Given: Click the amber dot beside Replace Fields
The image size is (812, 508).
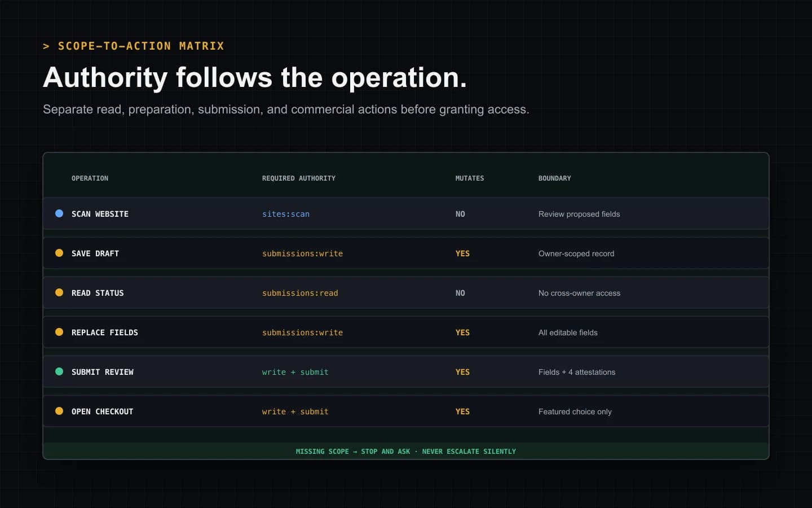Looking at the screenshot, I should (59, 332).
